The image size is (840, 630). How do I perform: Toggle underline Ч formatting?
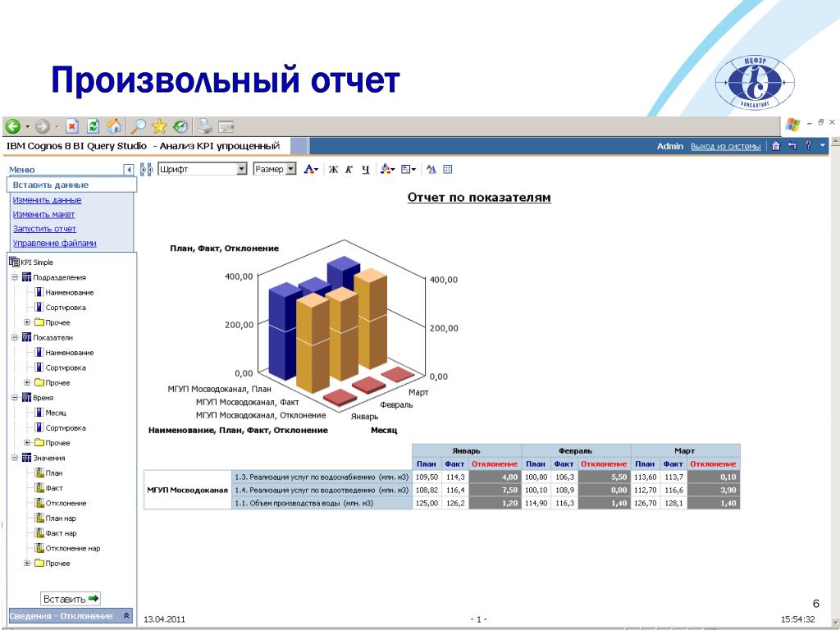pyautogui.click(x=365, y=169)
